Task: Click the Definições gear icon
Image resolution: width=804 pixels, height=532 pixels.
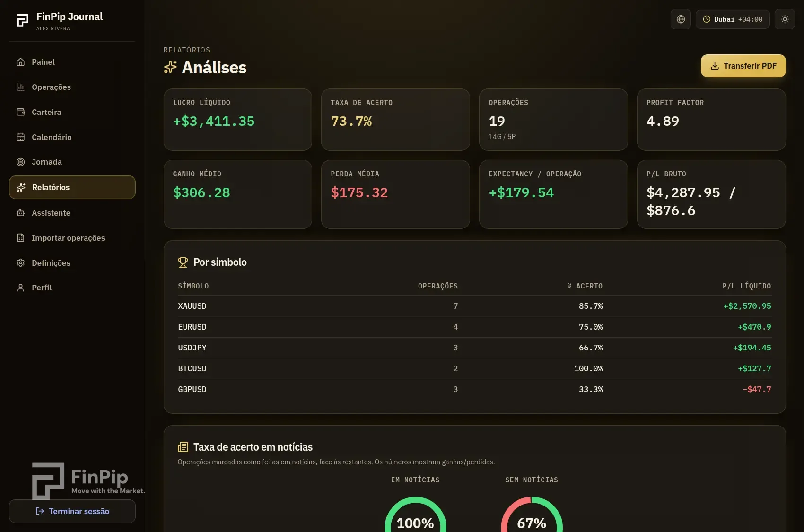Action: click(x=21, y=263)
